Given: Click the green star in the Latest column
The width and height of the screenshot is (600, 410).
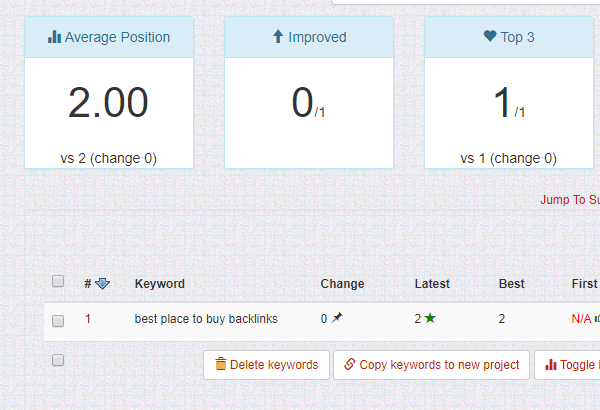Looking at the screenshot, I should (430, 318).
